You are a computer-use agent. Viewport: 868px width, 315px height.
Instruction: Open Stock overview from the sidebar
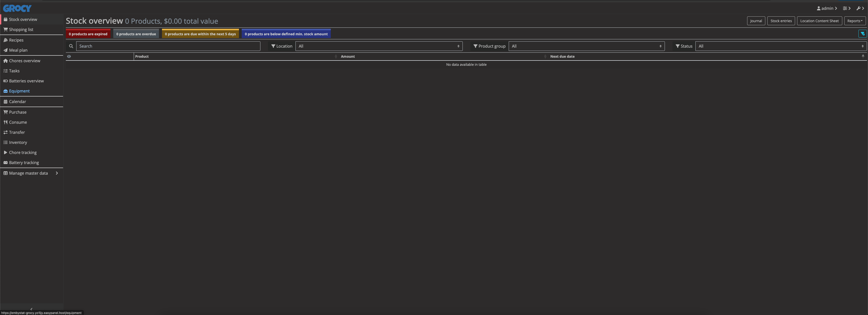23,19
